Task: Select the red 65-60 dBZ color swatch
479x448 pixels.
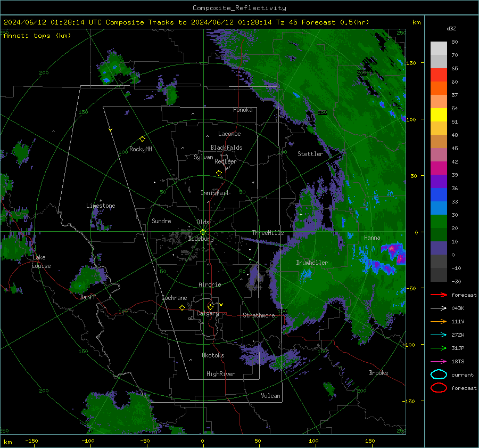Action: [x=439, y=75]
